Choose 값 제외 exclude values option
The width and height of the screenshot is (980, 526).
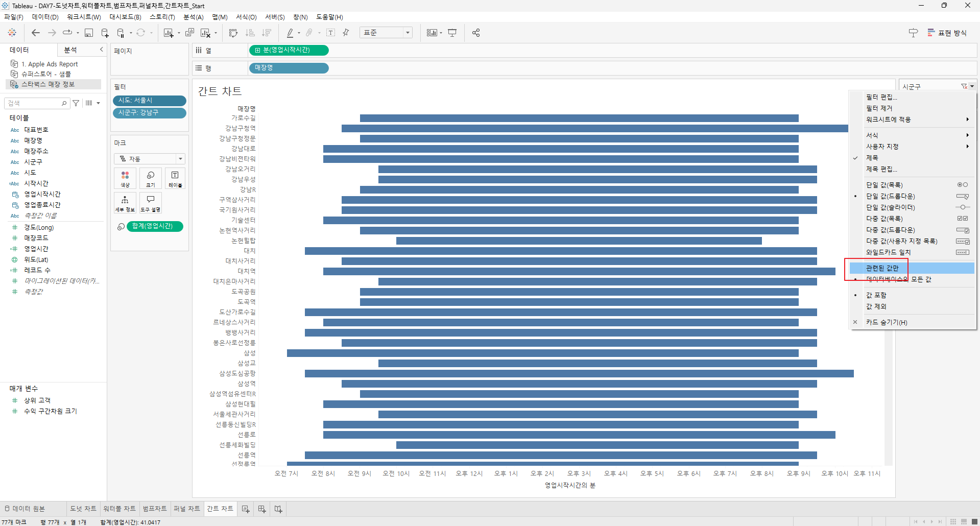tap(912, 306)
